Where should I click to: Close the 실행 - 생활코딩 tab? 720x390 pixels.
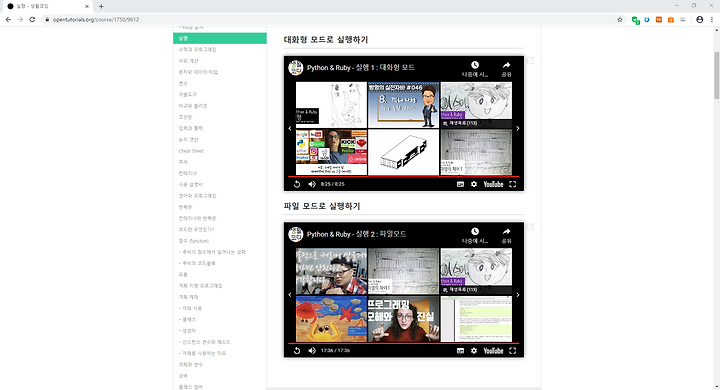point(87,6)
